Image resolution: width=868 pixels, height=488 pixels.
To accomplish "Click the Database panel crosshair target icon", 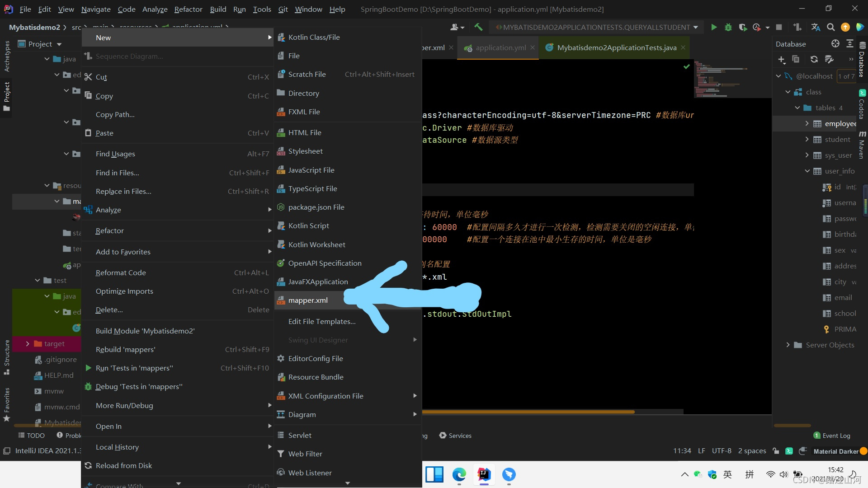I will [x=835, y=43].
